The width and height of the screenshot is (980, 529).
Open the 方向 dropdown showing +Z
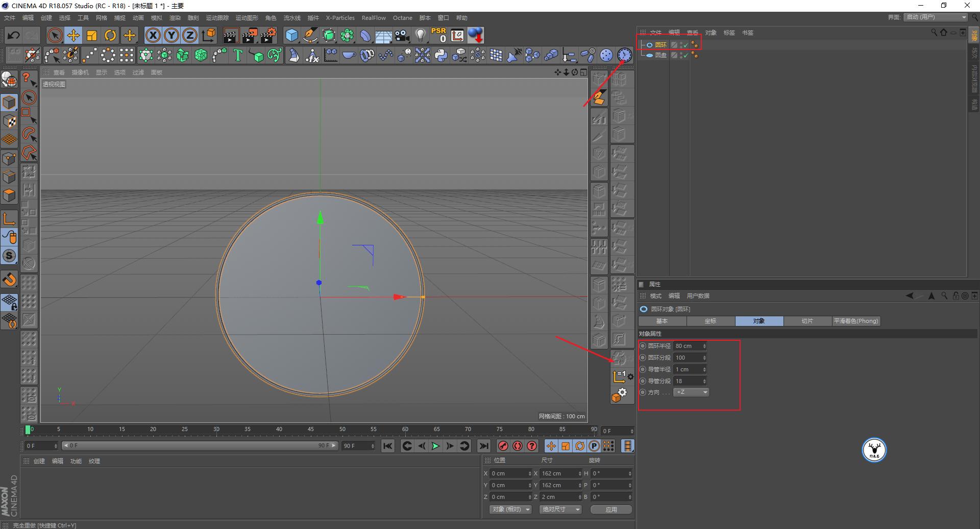(691, 392)
